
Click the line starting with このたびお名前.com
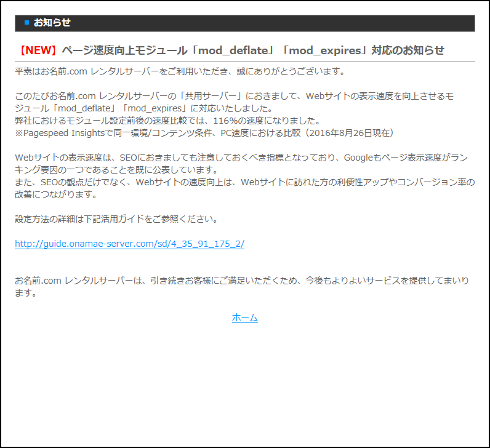235,96
